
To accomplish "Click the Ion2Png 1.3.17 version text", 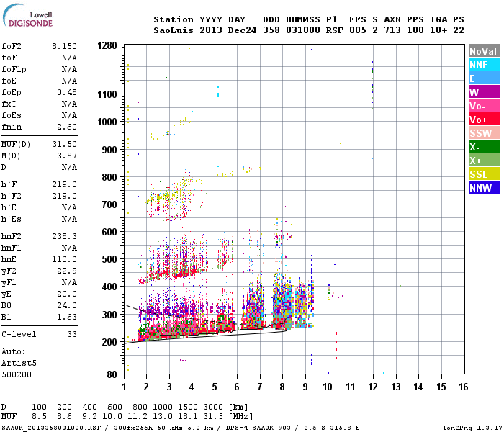I will [472, 428].
